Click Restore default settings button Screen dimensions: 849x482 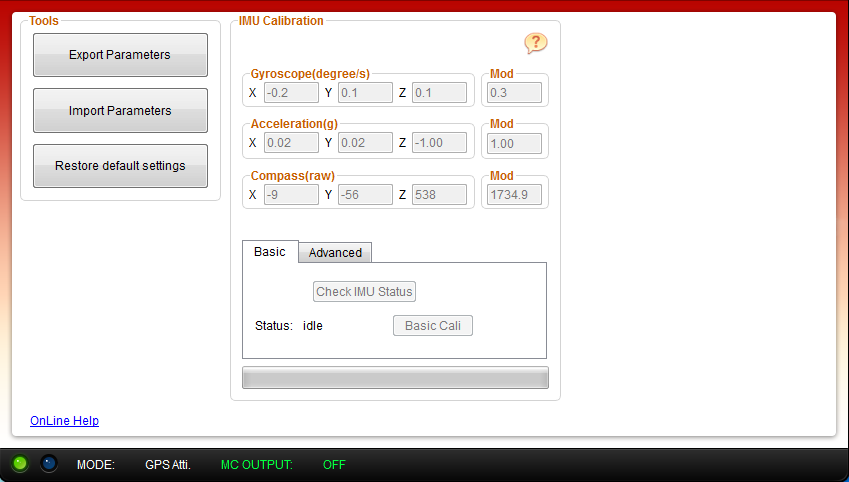click(x=120, y=166)
